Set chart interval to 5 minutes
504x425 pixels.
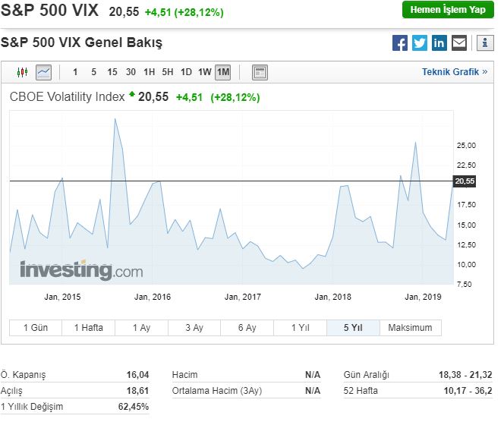click(93, 72)
